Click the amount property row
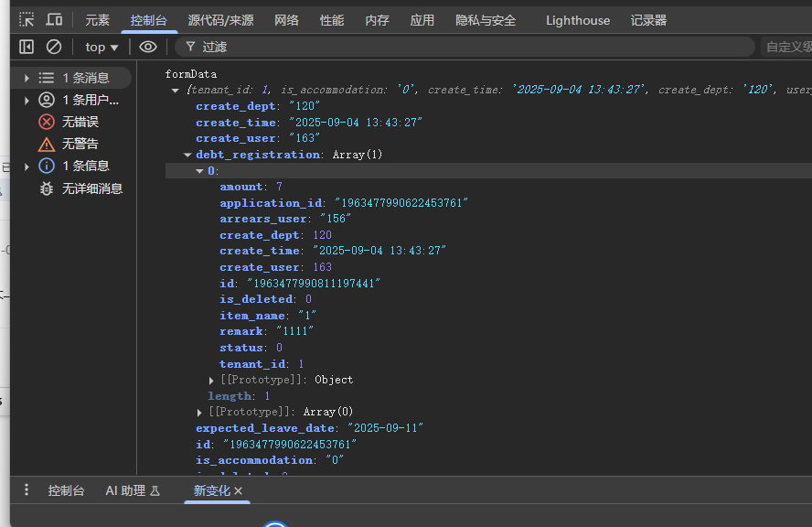Viewport: 812px width, 527px height. click(x=251, y=187)
